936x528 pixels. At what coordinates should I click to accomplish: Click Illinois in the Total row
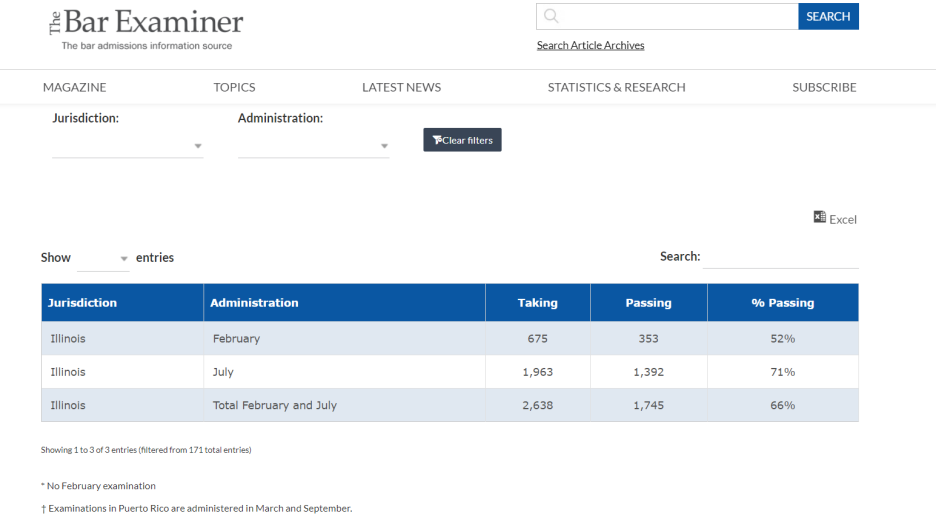(x=68, y=405)
